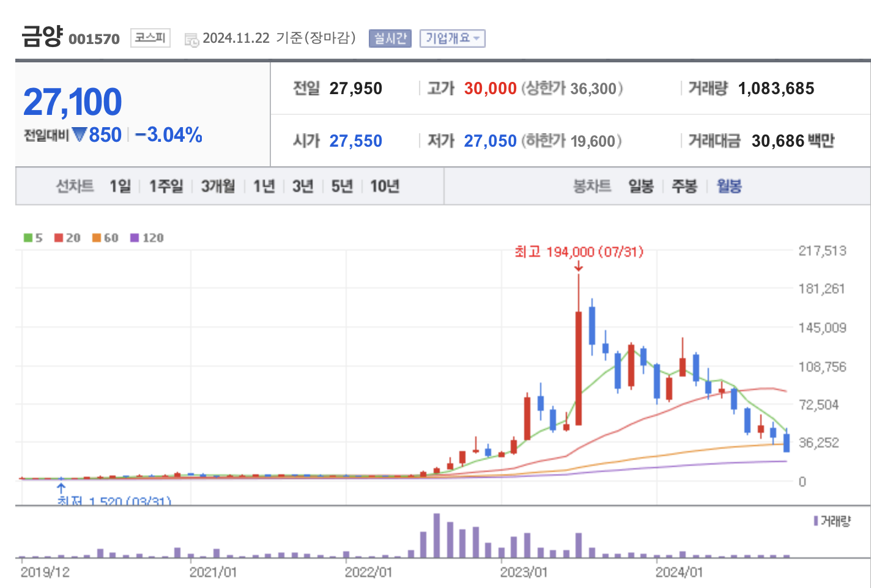Viewport: 871px width, 588px height.
Task: Select the 1주일 line chart tab
Action: click(166, 186)
